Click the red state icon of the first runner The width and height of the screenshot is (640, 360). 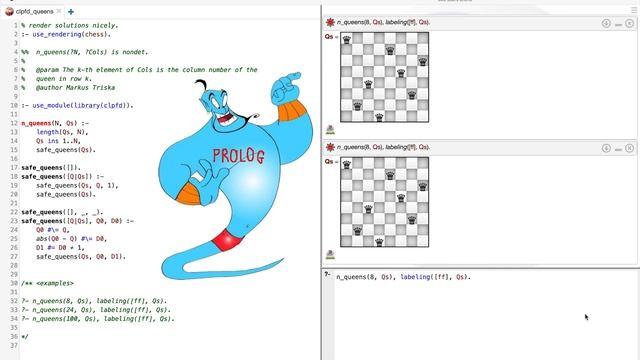(330, 22)
